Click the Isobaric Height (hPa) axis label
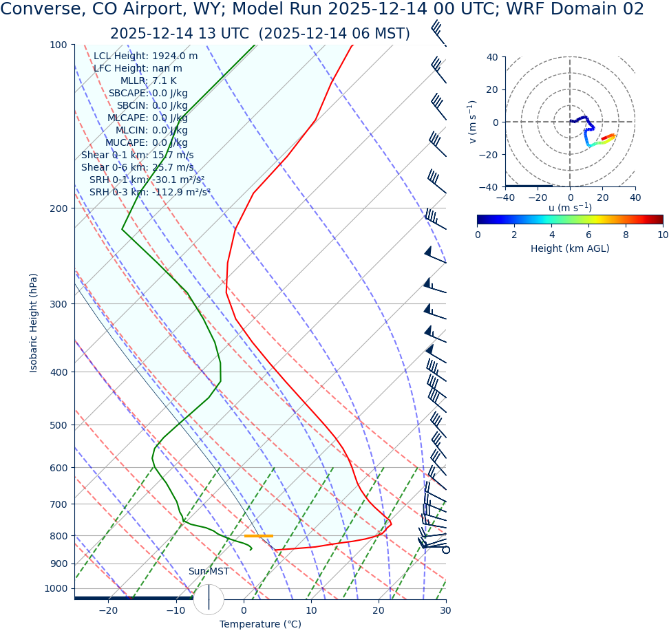The width and height of the screenshot is (669, 644). pyautogui.click(x=34, y=323)
